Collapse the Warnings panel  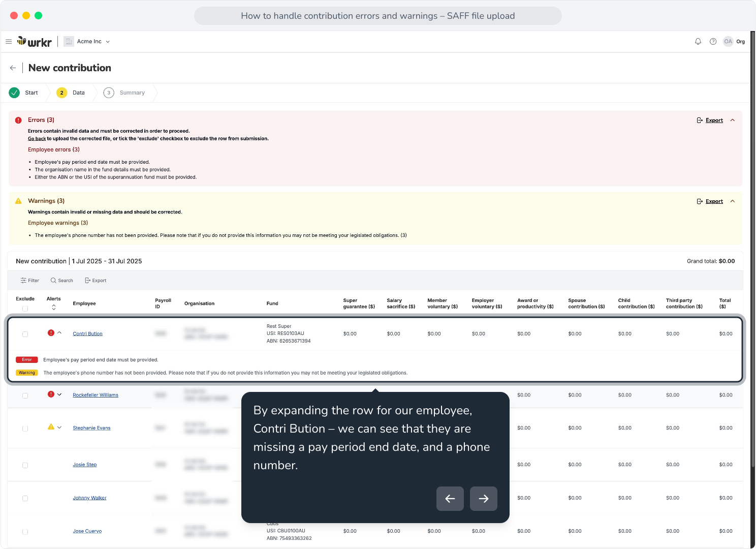(x=733, y=201)
